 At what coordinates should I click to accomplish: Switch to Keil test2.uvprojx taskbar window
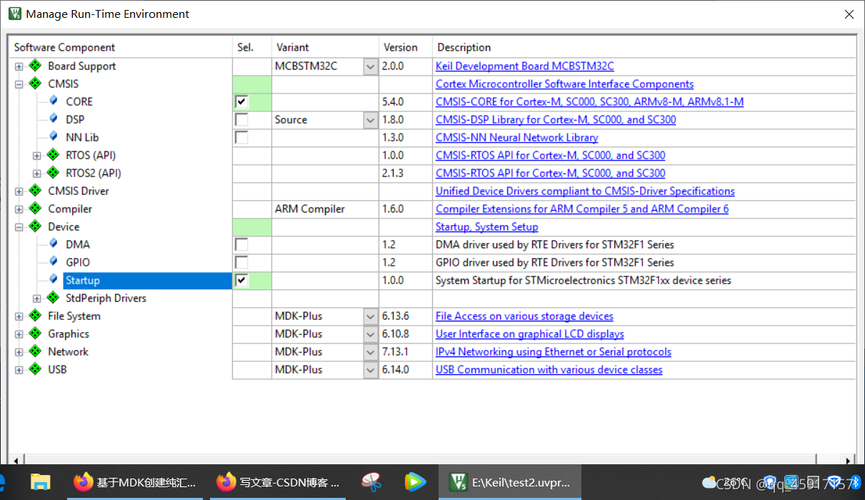[x=510, y=482]
